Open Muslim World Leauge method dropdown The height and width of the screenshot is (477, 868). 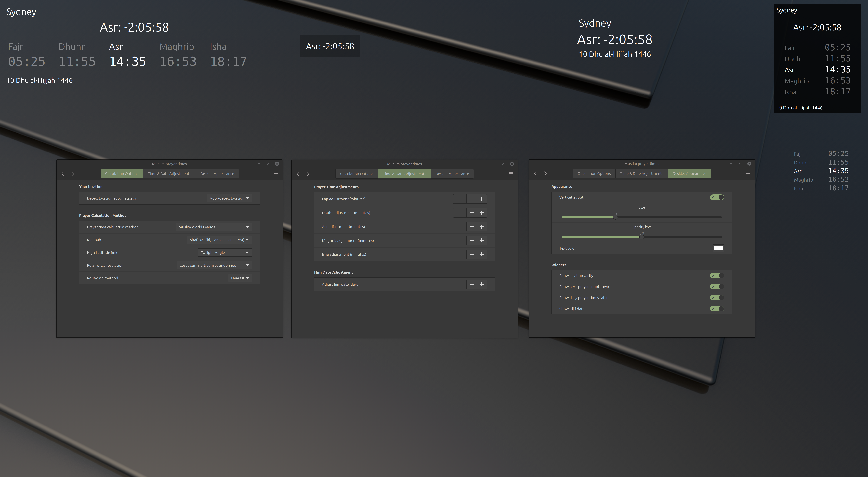pyautogui.click(x=214, y=227)
